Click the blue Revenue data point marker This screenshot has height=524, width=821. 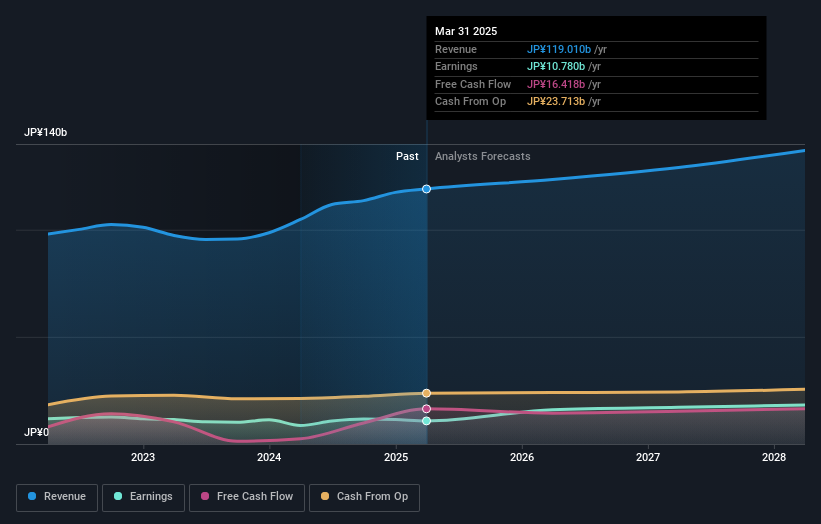tap(426, 189)
